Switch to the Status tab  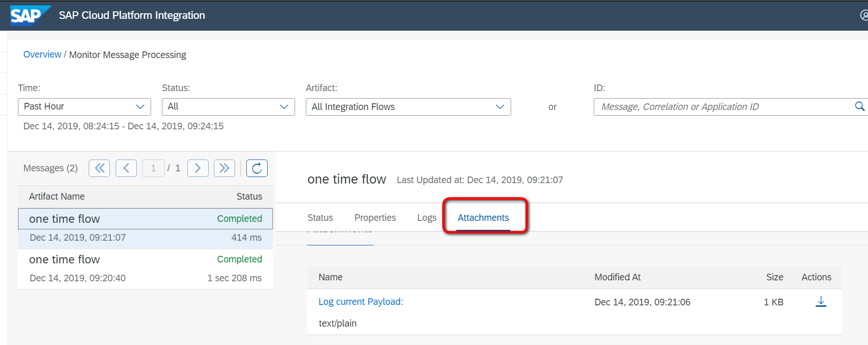point(320,218)
